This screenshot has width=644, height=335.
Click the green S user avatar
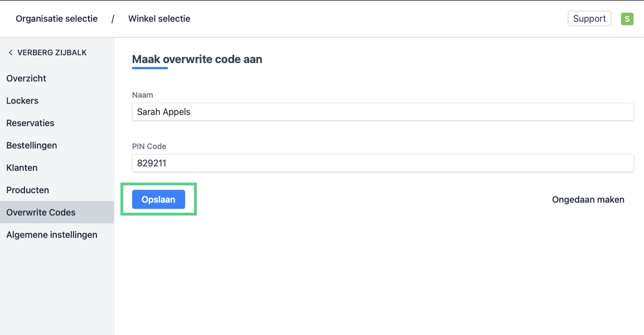pos(627,19)
